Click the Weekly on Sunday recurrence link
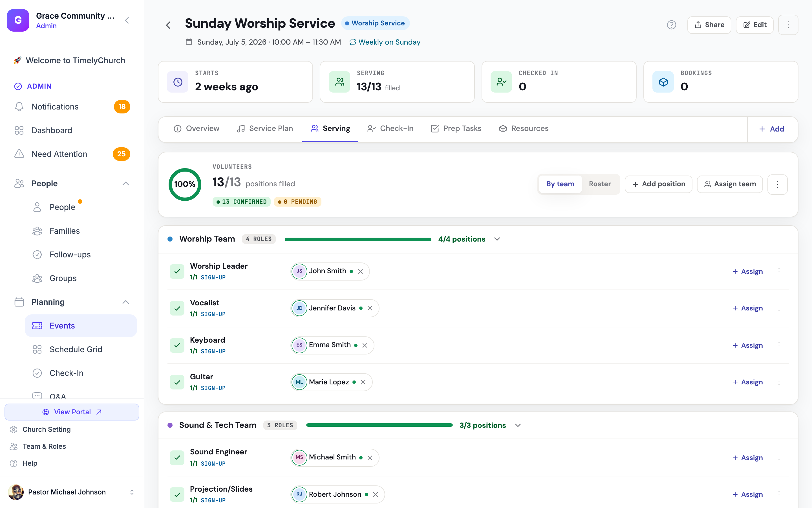Screen dimensions: 812x508 [385, 42]
